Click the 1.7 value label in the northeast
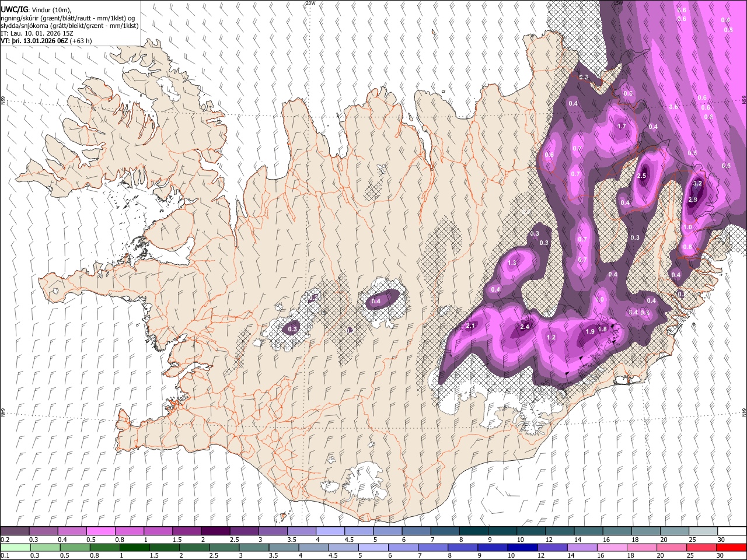 click(622, 126)
